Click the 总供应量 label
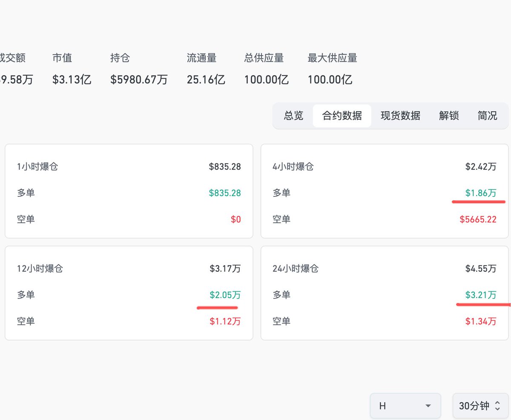Image resolution: width=511 pixels, height=420 pixels. point(264,58)
